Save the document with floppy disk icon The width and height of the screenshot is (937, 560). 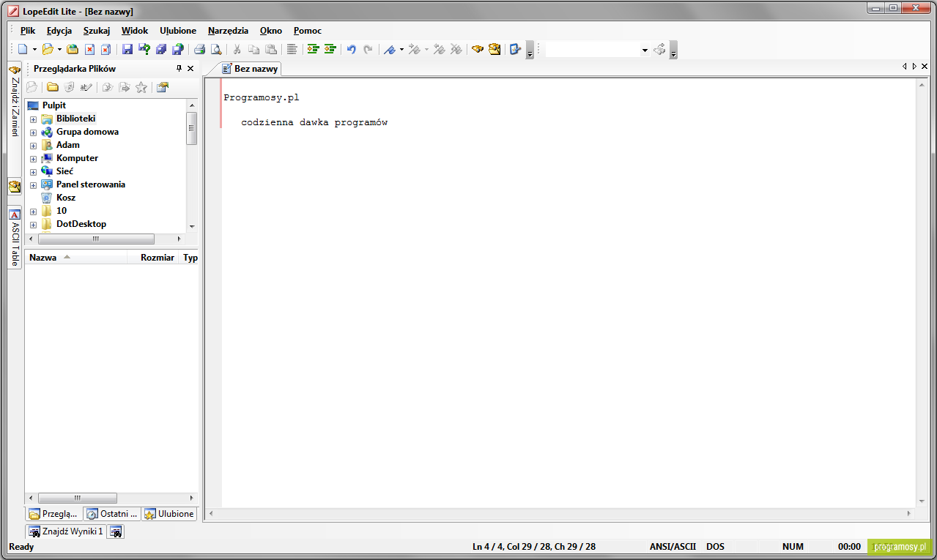[x=127, y=49]
